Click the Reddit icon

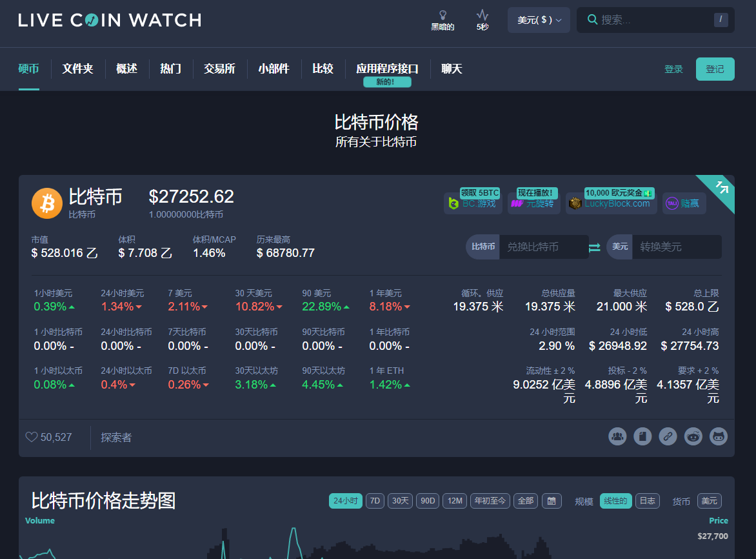click(x=693, y=436)
